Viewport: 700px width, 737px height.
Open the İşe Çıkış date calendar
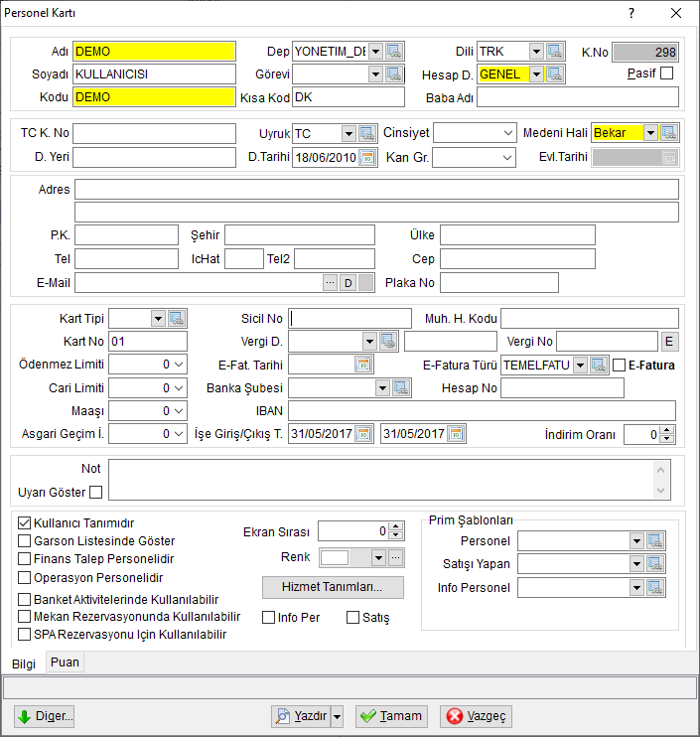point(456,433)
